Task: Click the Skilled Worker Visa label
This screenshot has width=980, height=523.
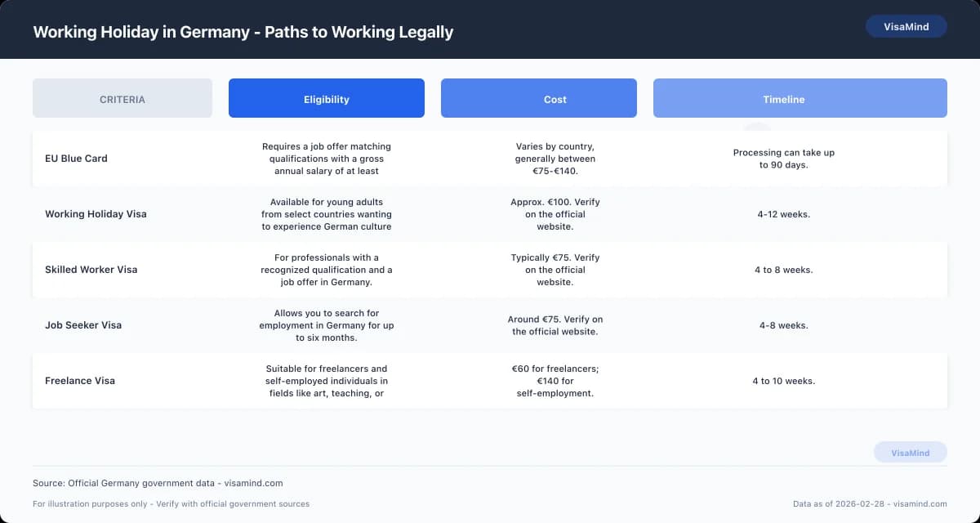Action: click(x=91, y=270)
